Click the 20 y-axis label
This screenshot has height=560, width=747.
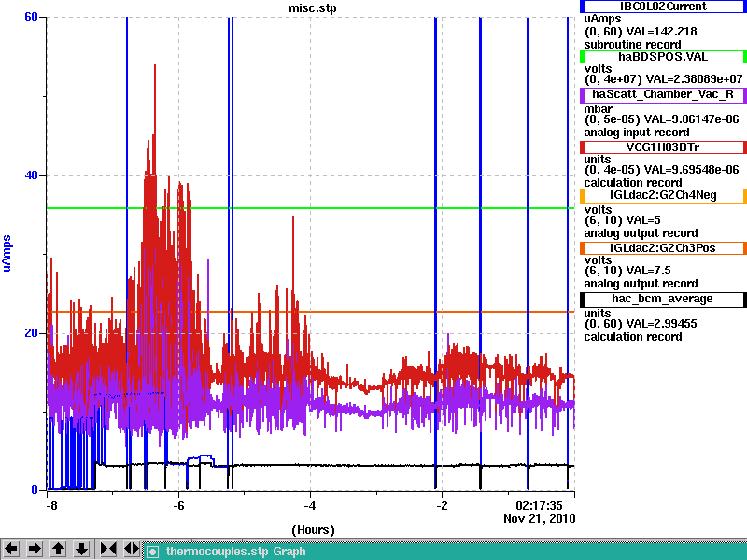[x=31, y=333]
